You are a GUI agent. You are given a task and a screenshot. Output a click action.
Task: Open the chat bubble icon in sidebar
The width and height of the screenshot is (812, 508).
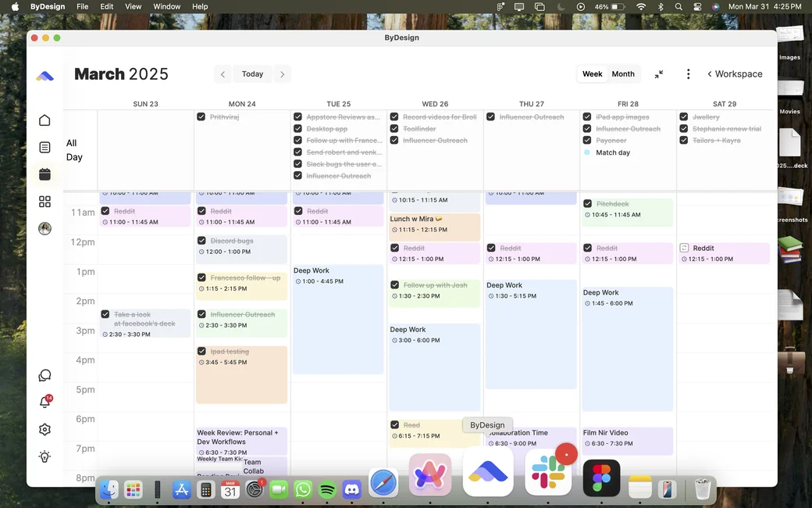point(45,375)
